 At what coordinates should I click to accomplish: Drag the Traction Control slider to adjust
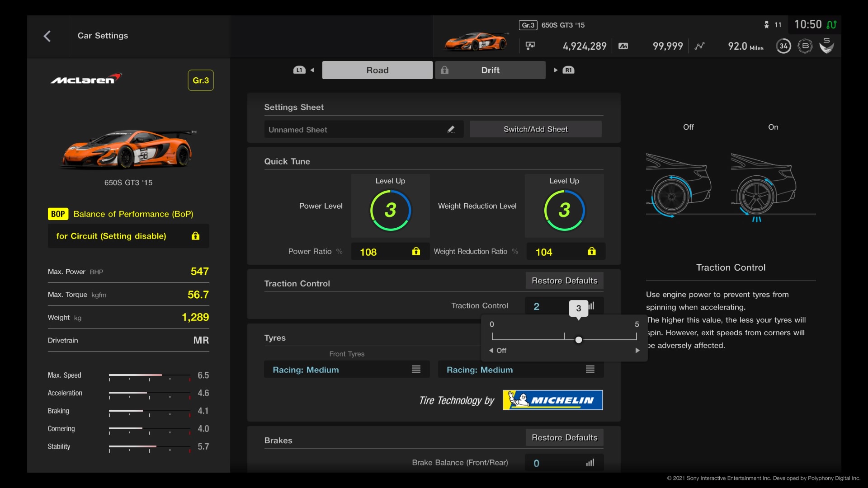tap(578, 339)
